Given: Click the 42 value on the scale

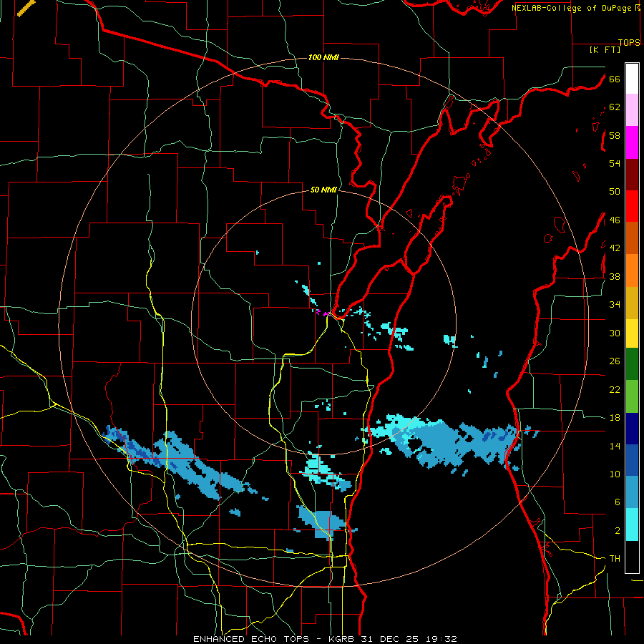Looking at the screenshot, I should click(615, 248).
